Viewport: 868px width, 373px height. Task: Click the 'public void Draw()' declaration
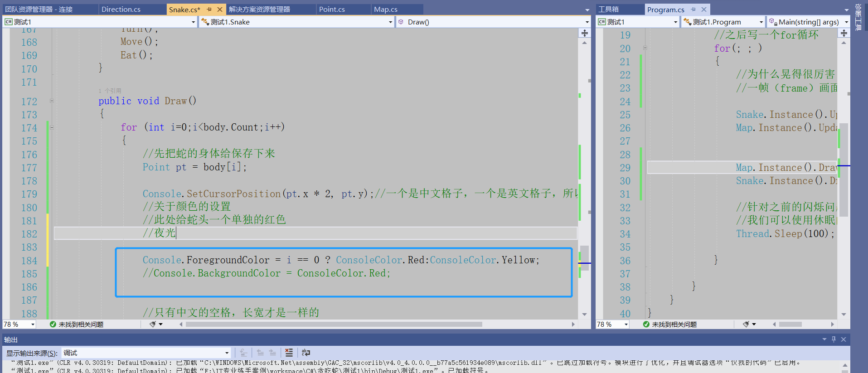click(x=147, y=101)
